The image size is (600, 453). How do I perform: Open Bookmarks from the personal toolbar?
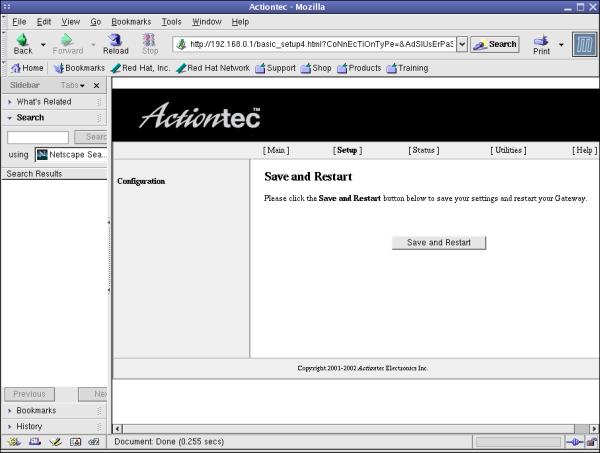pos(80,68)
